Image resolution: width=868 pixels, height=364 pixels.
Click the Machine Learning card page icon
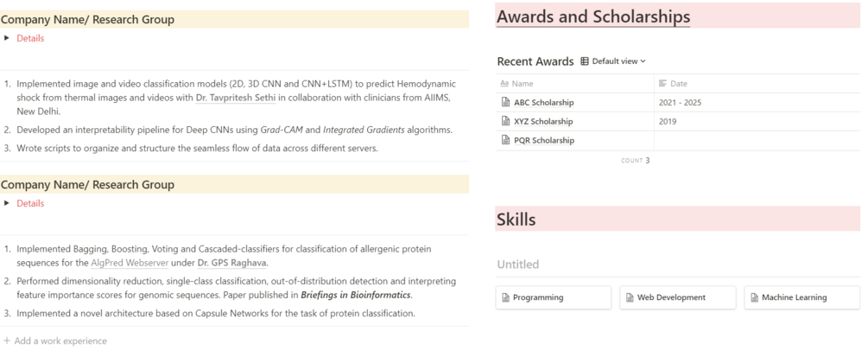[x=754, y=297]
